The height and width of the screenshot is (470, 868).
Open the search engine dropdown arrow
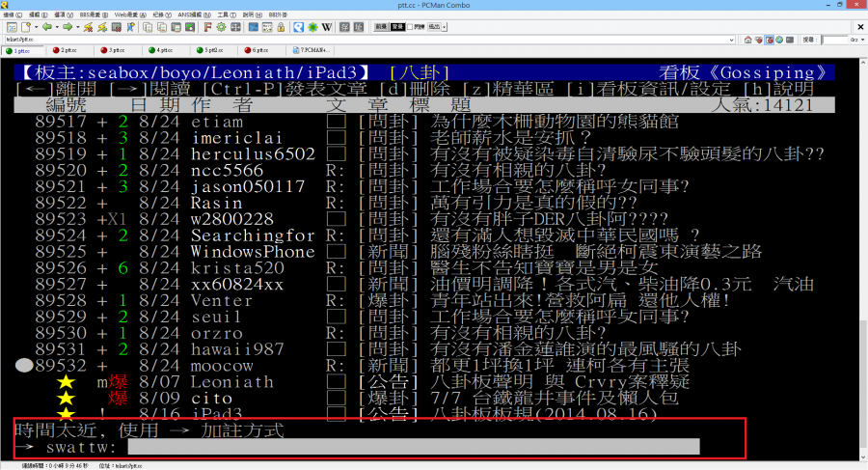click(861, 40)
